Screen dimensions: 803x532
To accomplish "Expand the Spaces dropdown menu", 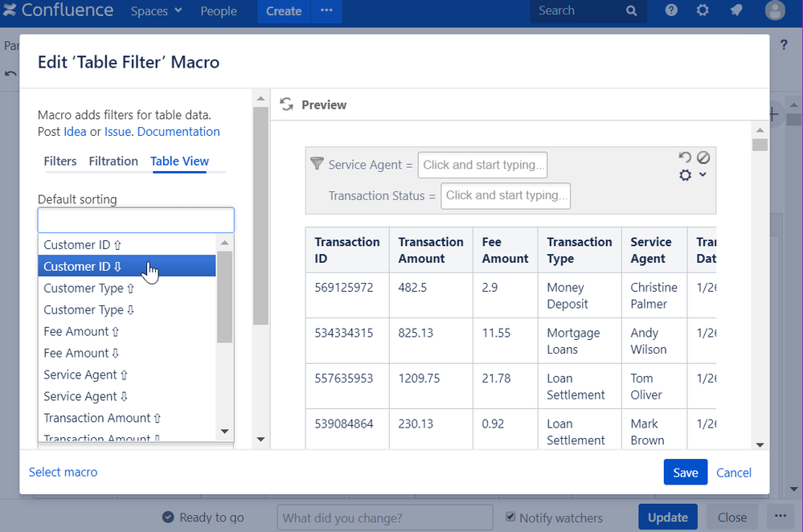I will 156,10.
